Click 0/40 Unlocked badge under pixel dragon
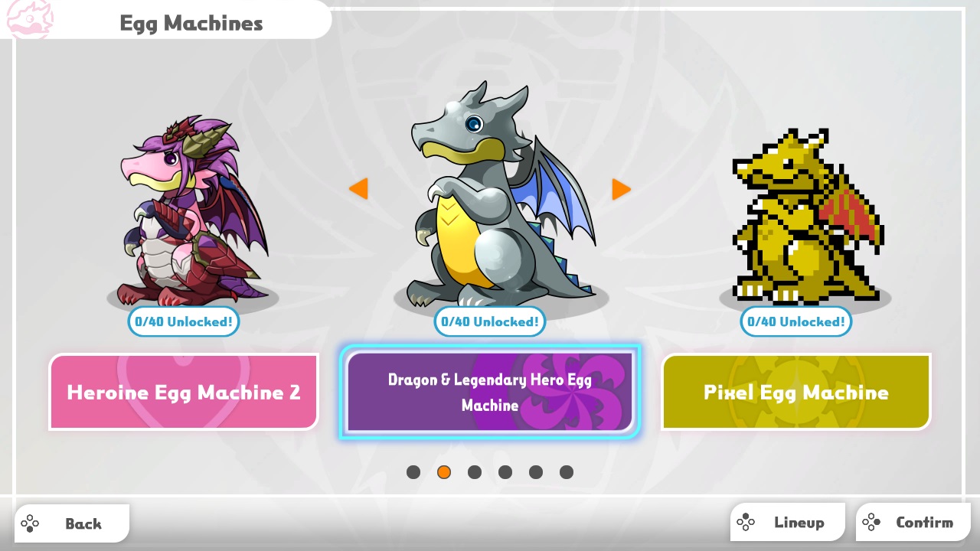Viewport: 980px width, 551px height. click(x=796, y=321)
